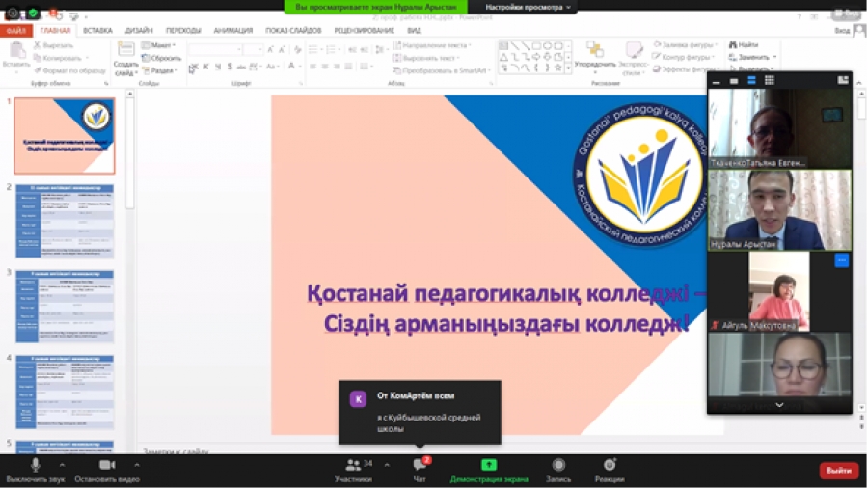
Task: Toggle text shadow S formatting
Action: point(230,67)
